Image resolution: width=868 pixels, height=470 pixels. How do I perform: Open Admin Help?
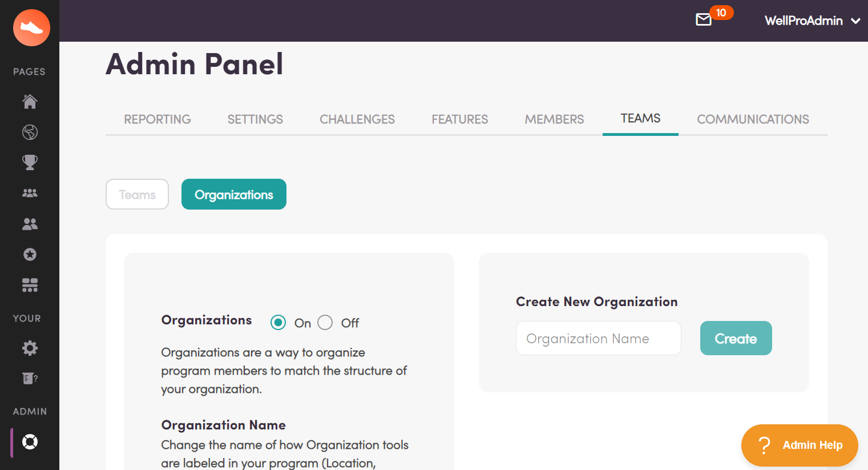[799, 445]
